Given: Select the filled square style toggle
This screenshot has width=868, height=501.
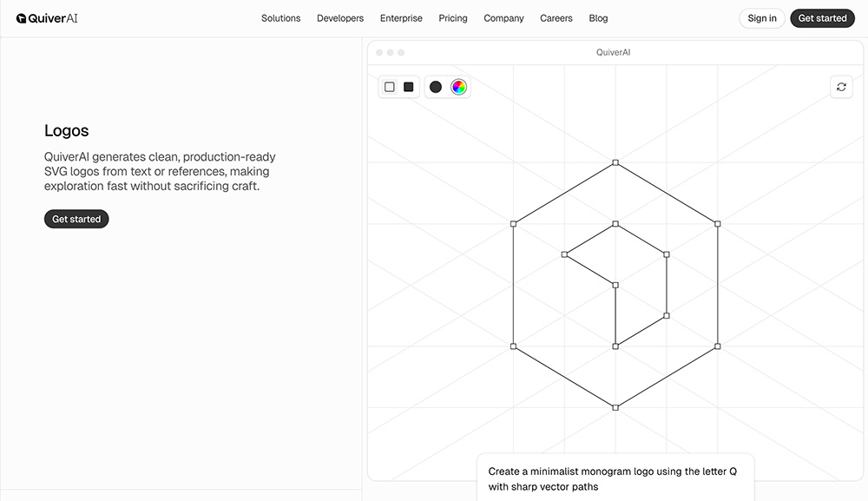Looking at the screenshot, I should pos(409,87).
